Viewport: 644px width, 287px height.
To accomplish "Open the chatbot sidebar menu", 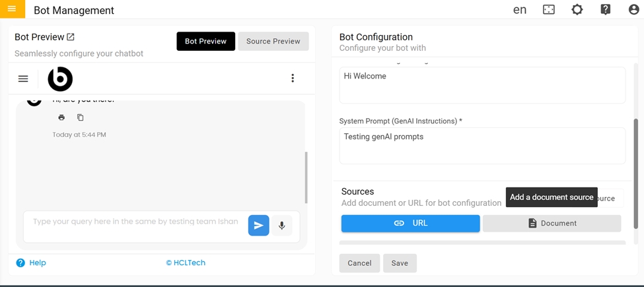I will (23, 79).
